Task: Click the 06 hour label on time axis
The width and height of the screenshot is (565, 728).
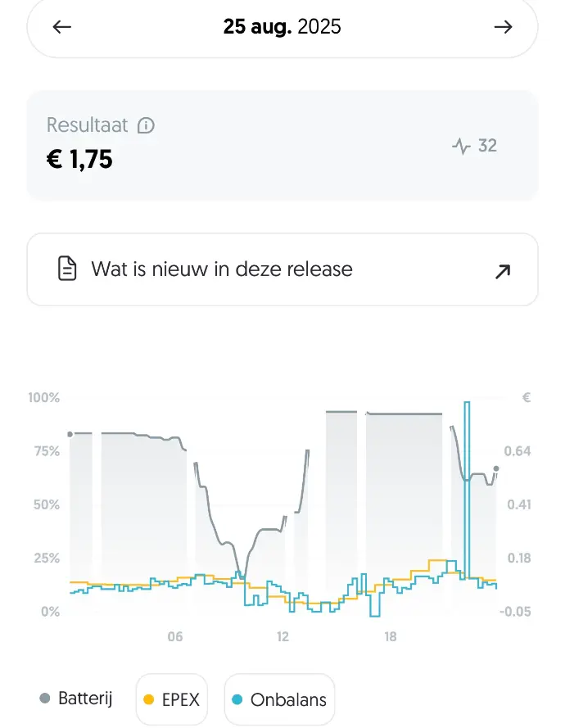Action: (x=175, y=637)
